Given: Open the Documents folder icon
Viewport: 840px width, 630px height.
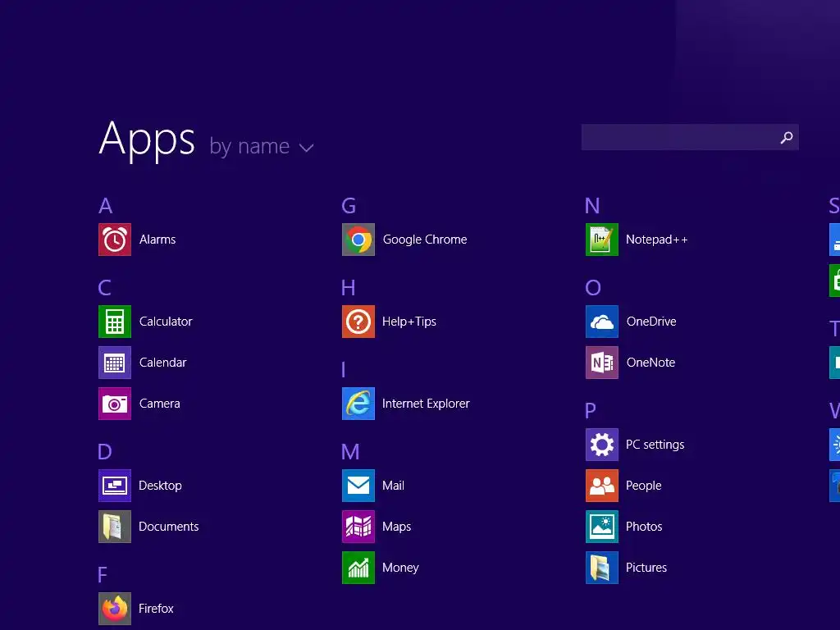Looking at the screenshot, I should point(115,527).
